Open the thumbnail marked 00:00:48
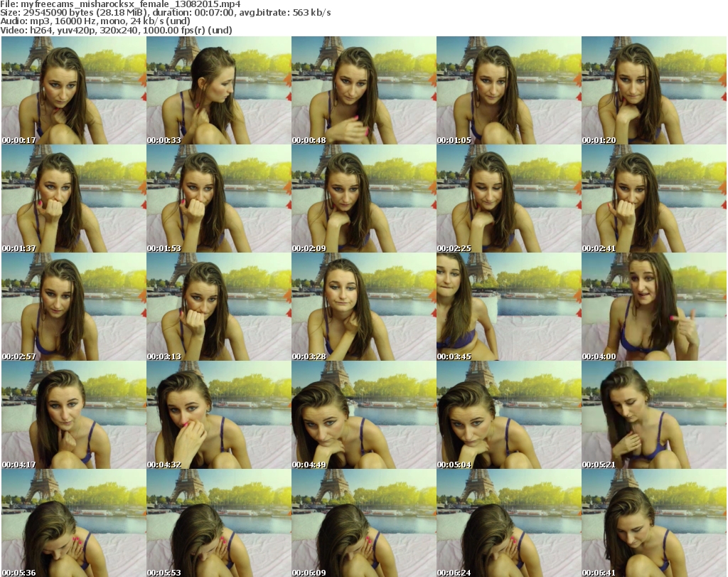 [x=363, y=90]
